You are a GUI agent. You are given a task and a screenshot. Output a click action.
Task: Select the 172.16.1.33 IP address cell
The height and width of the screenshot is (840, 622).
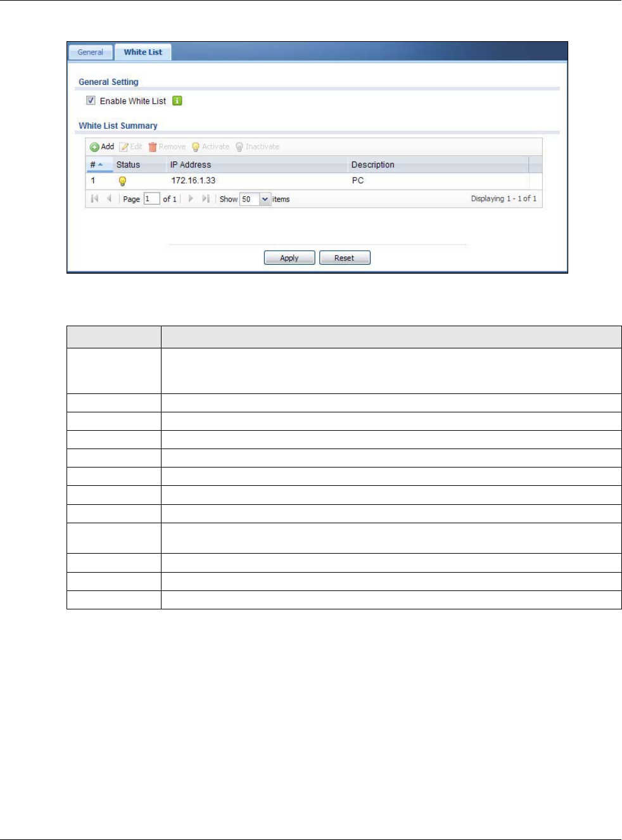coord(193,181)
